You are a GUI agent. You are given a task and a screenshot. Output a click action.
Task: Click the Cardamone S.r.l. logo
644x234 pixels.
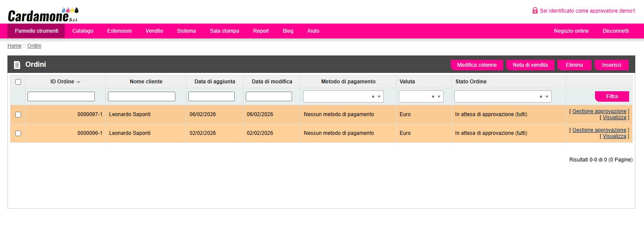pyautogui.click(x=43, y=15)
